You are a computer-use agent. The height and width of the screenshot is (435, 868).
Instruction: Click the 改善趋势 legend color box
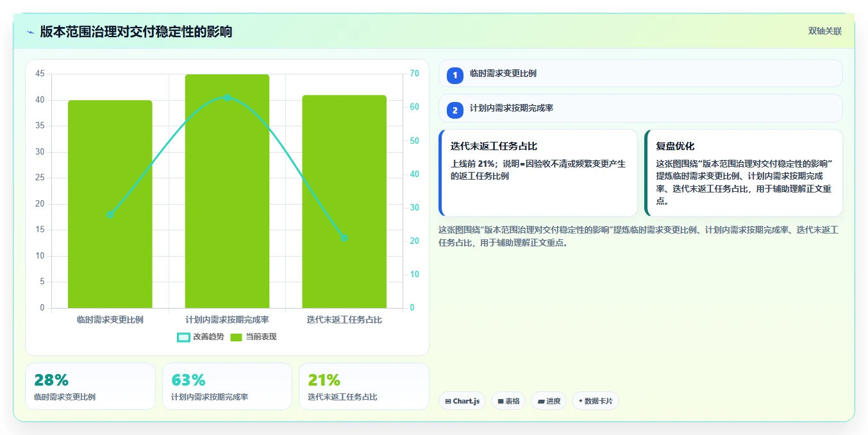[x=183, y=337]
